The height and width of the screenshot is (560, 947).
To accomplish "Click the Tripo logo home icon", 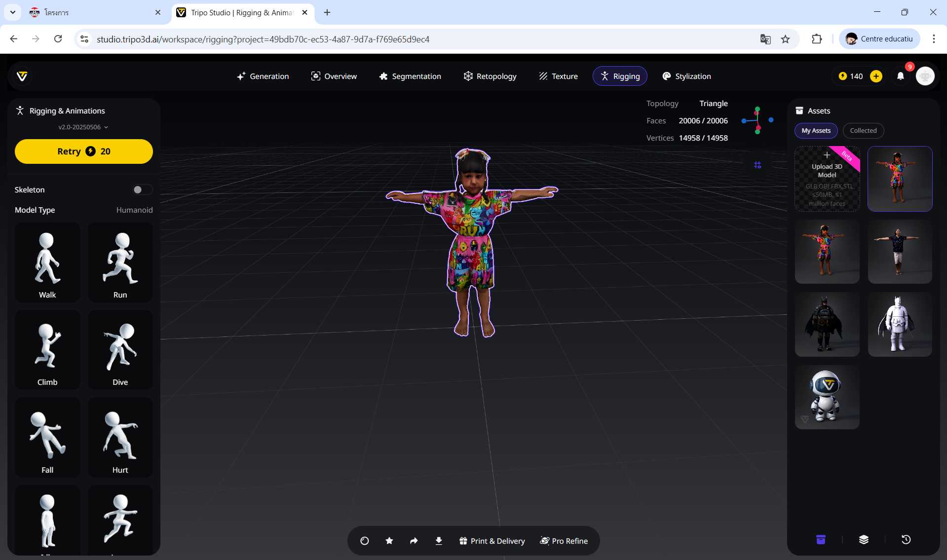I will click(x=22, y=76).
